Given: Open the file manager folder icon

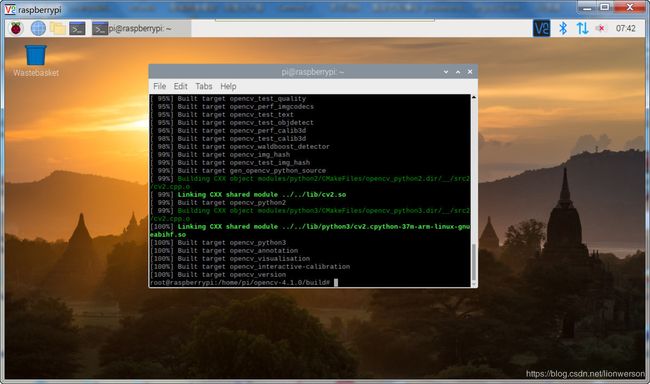Looking at the screenshot, I should (x=58, y=29).
